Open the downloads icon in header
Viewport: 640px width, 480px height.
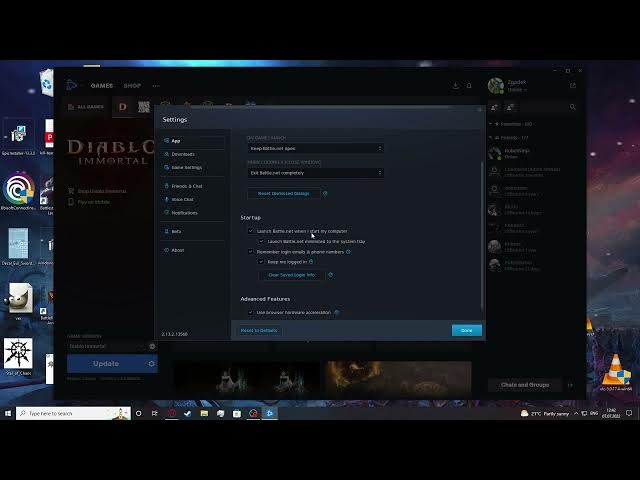tap(456, 85)
